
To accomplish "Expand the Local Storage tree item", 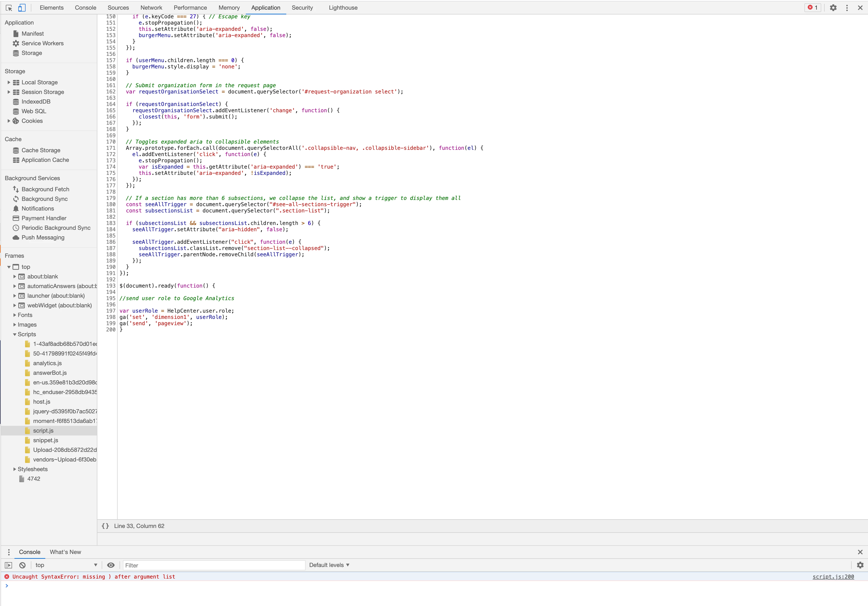I will pyautogui.click(x=9, y=82).
